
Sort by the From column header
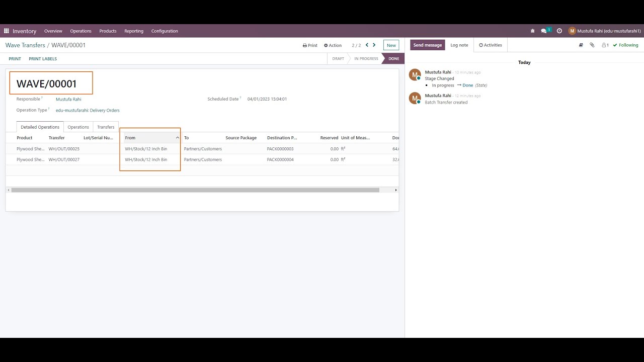tap(151, 138)
